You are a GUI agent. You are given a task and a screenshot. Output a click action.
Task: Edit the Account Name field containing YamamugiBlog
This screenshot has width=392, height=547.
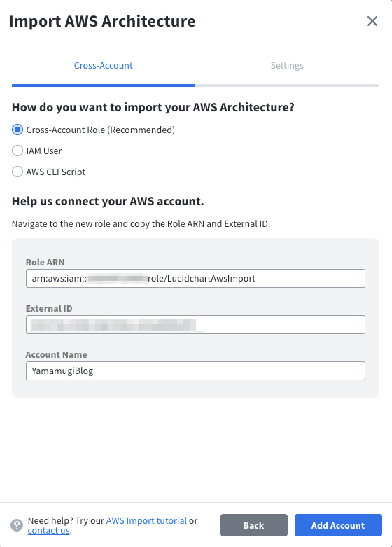(x=195, y=371)
